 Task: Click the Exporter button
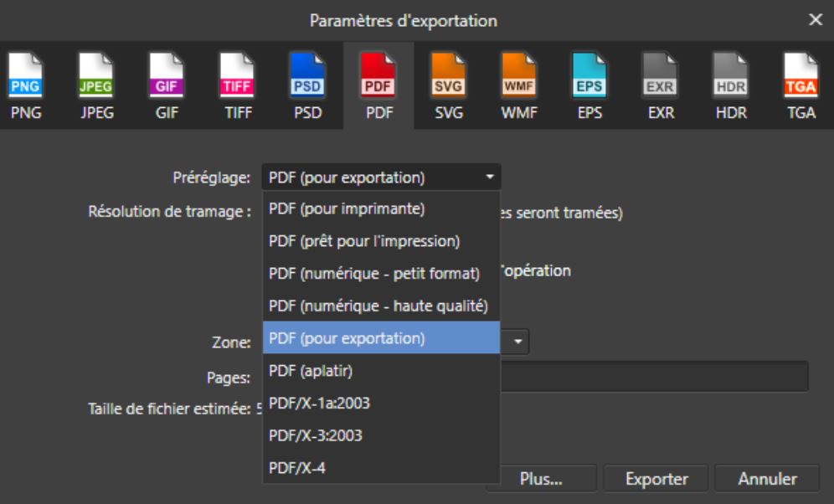[656, 479]
